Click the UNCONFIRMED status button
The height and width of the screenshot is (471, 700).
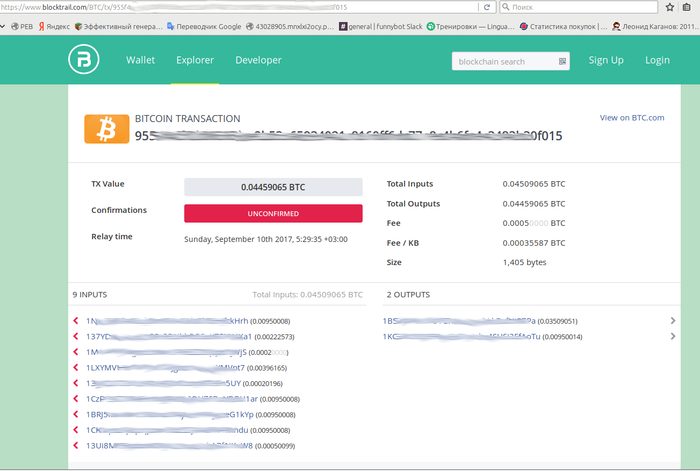point(273,213)
